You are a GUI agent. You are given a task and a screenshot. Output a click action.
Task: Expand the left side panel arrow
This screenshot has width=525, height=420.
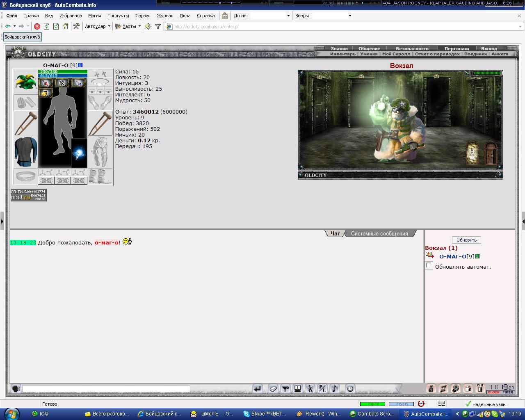point(2,221)
